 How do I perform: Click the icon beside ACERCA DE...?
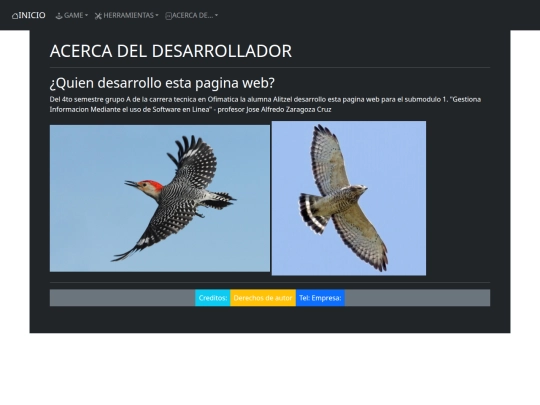pos(168,16)
